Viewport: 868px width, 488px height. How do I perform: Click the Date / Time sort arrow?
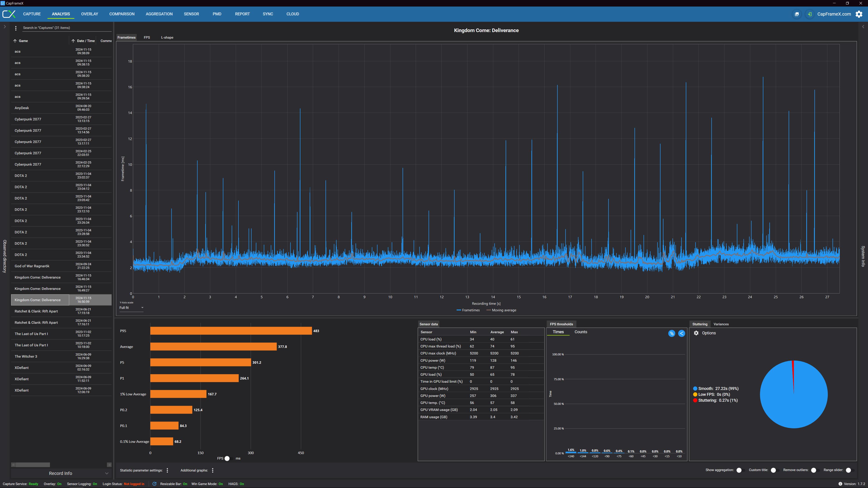coord(73,41)
